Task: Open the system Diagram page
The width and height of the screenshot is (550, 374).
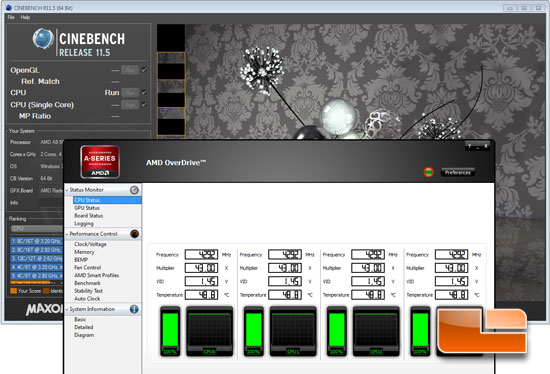Action: pyautogui.click(x=84, y=335)
